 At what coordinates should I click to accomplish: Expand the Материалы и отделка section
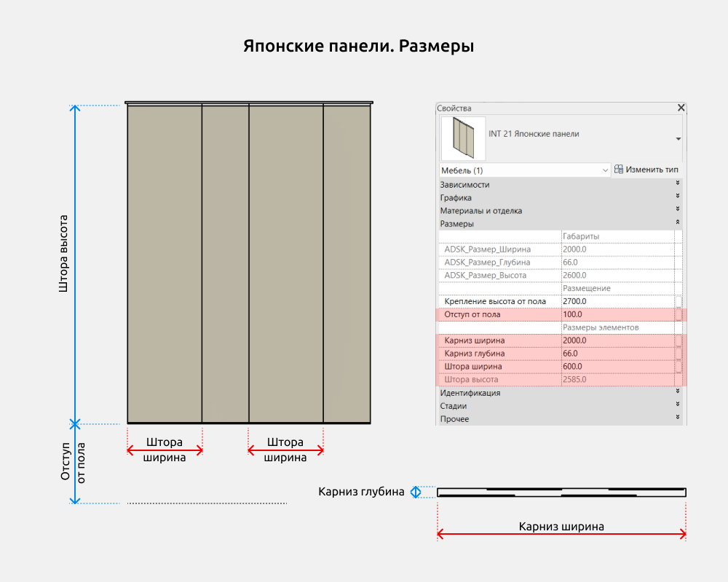677,209
